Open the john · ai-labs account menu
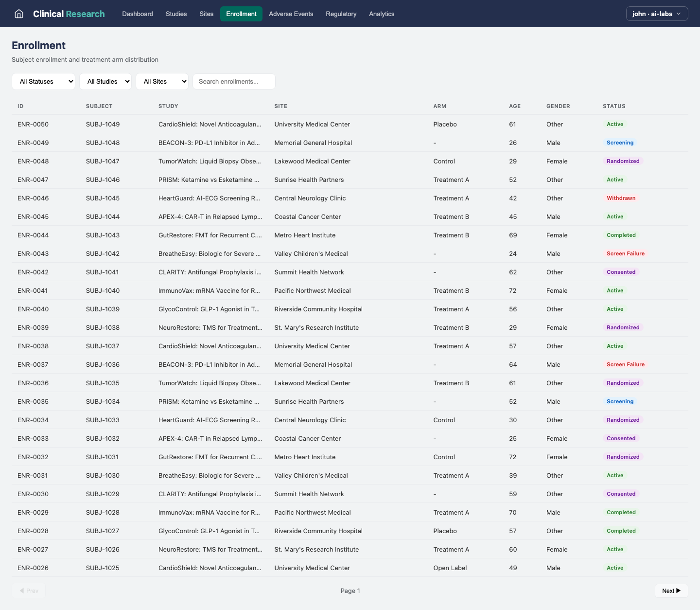 pos(657,14)
